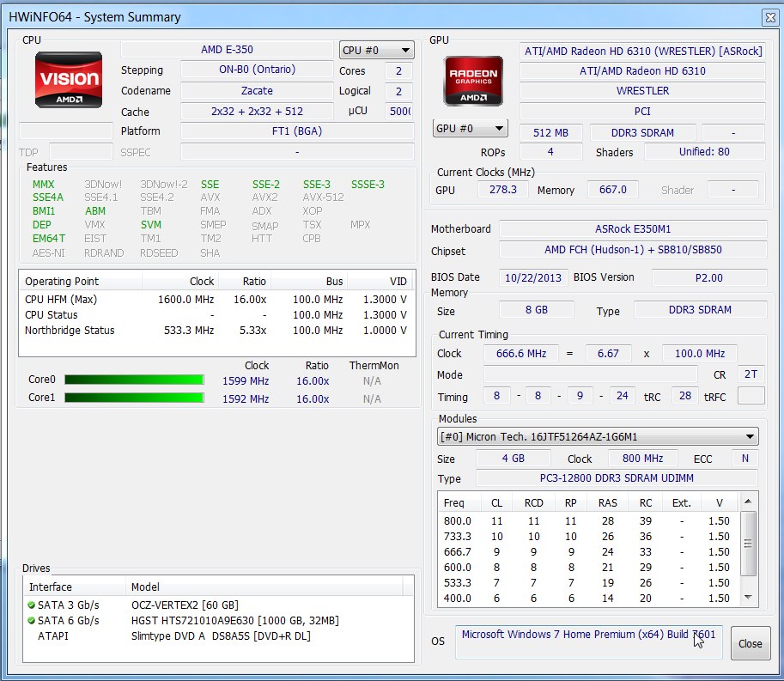Click the WRESTLER GPU codename field
Image resolution: width=784 pixels, height=681 pixels.
pos(643,90)
